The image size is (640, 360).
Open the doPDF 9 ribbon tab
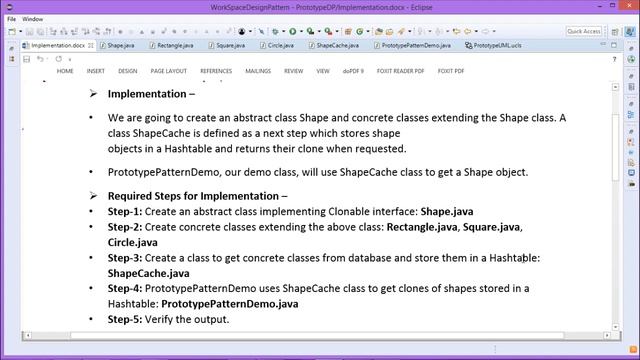pyautogui.click(x=353, y=71)
